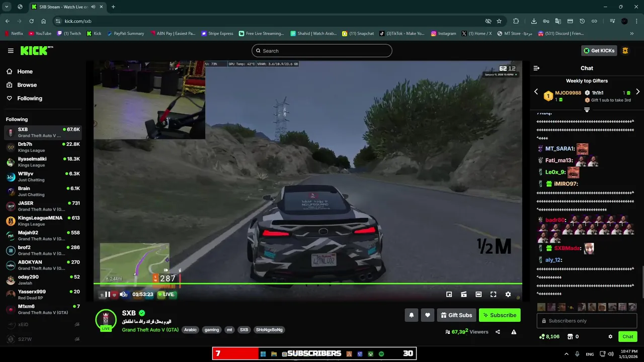Click the SXB streamer avatar
This screenshot has height=362, width=644.
106,320
